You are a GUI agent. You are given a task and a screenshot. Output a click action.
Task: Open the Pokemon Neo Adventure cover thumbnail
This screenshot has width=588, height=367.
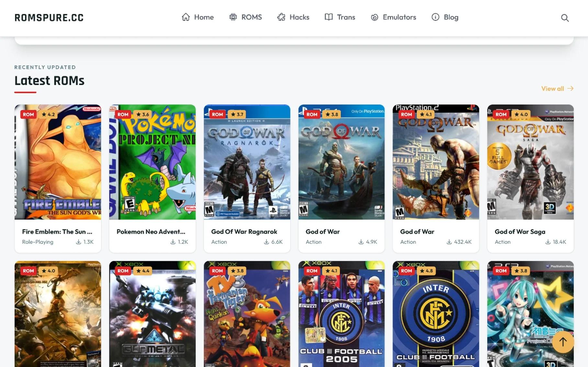click(153, 162)
